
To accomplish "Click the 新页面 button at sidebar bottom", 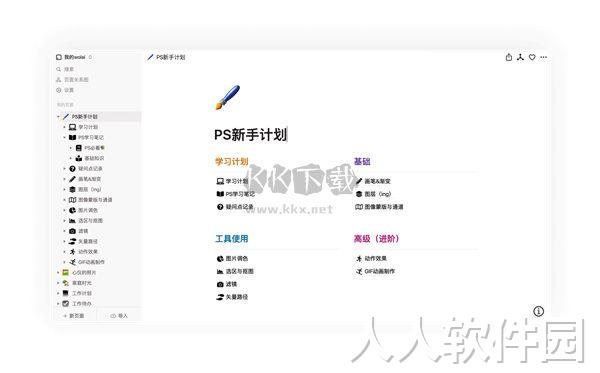I will click(74, 316).
